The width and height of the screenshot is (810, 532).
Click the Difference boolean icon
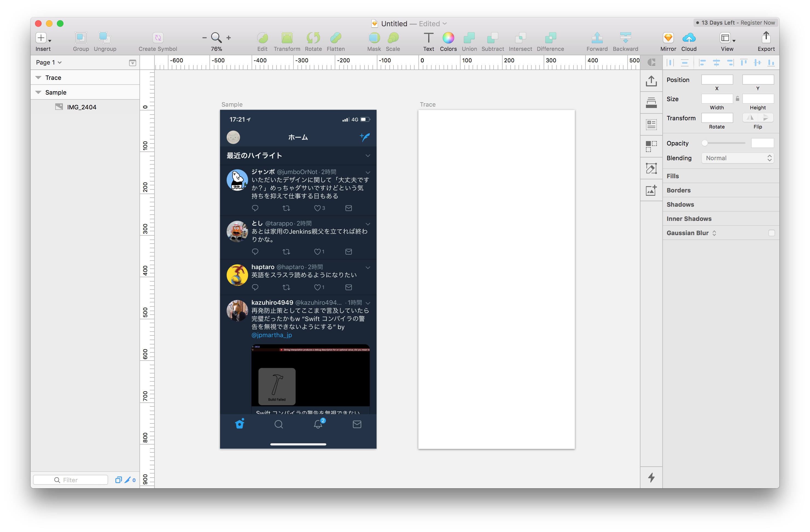click(x=550, y=38)
